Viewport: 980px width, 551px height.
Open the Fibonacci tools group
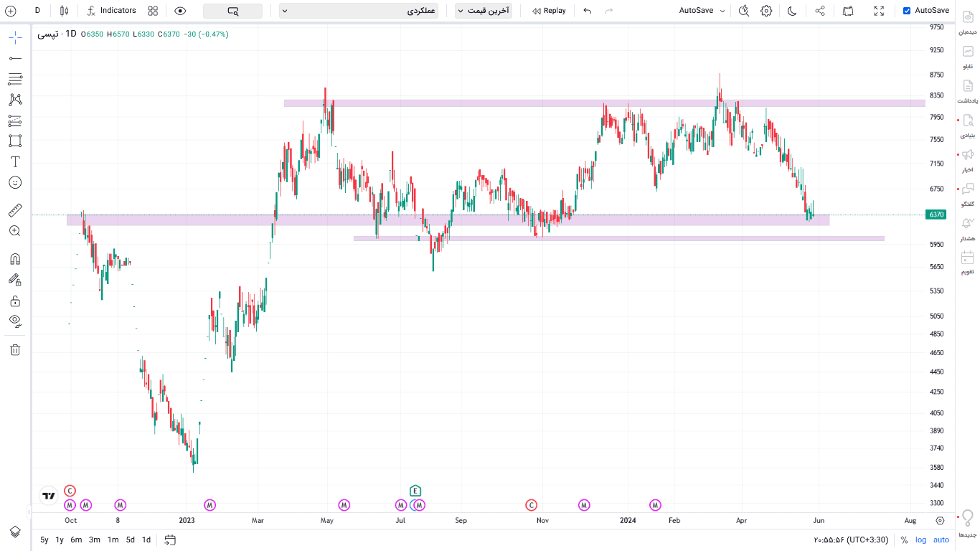pos(15,79)
